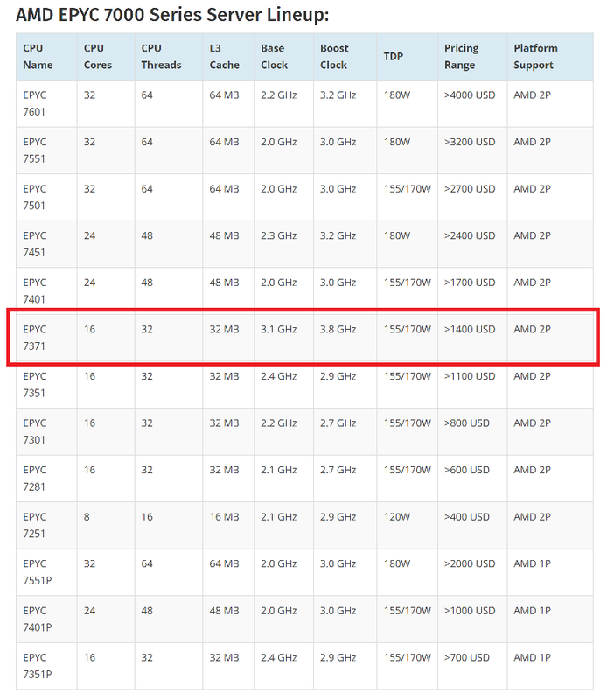Select the 'CPU Cores' column header
Image resolution: width=607 pixels, height=700 pixels.
(x=106, y=57)
